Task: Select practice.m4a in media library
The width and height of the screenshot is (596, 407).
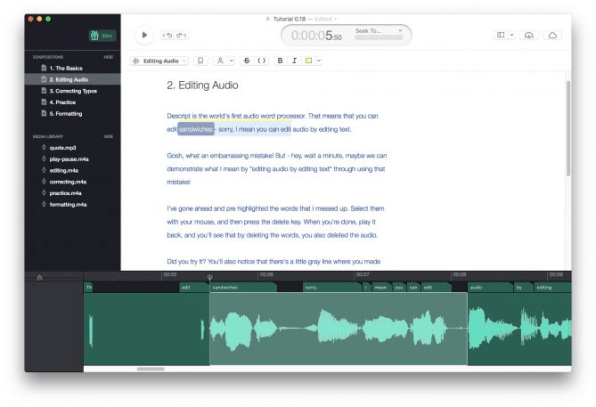Action: [x=65, y=193]
